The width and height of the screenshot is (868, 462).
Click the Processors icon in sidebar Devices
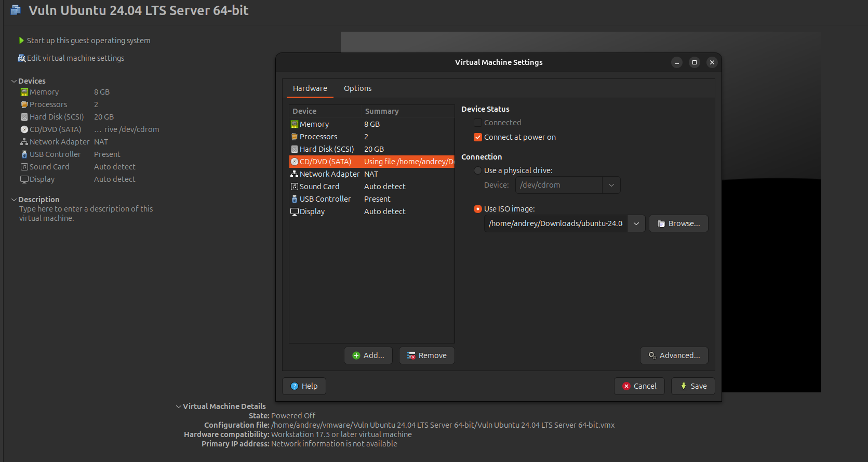pyautogui.click(x=24, y=104)
